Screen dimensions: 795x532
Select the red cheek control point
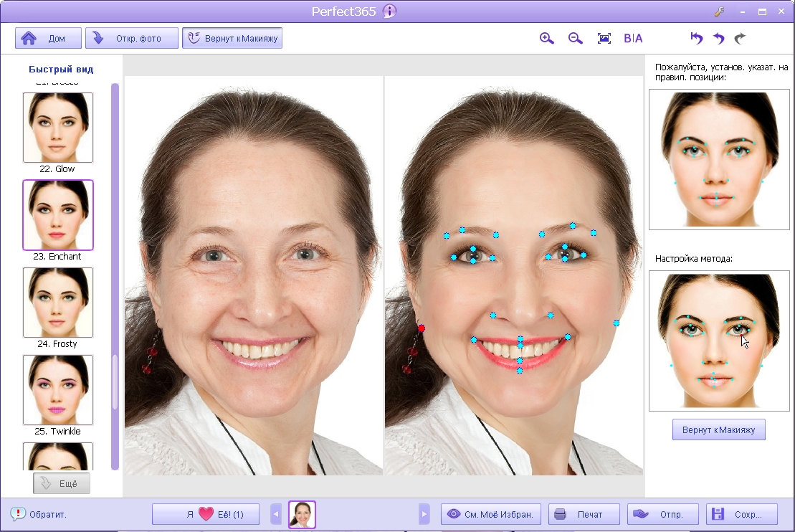point(421,328)
